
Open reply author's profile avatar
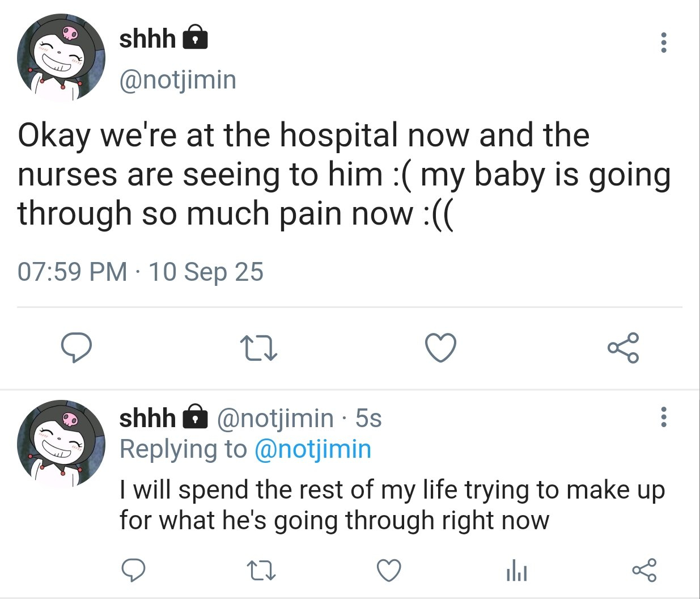61,444
